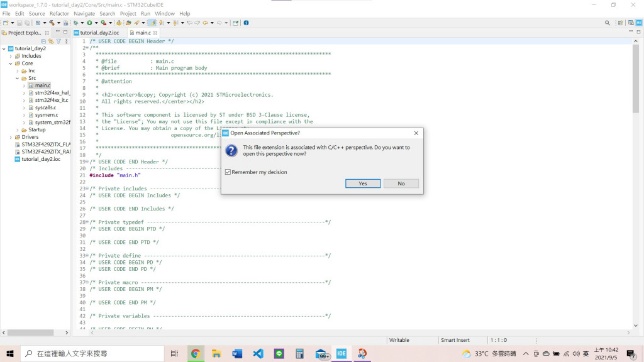Click the Save All toolbar icon
This screenshot has width=644, height=362.
[x=27, y=23]
